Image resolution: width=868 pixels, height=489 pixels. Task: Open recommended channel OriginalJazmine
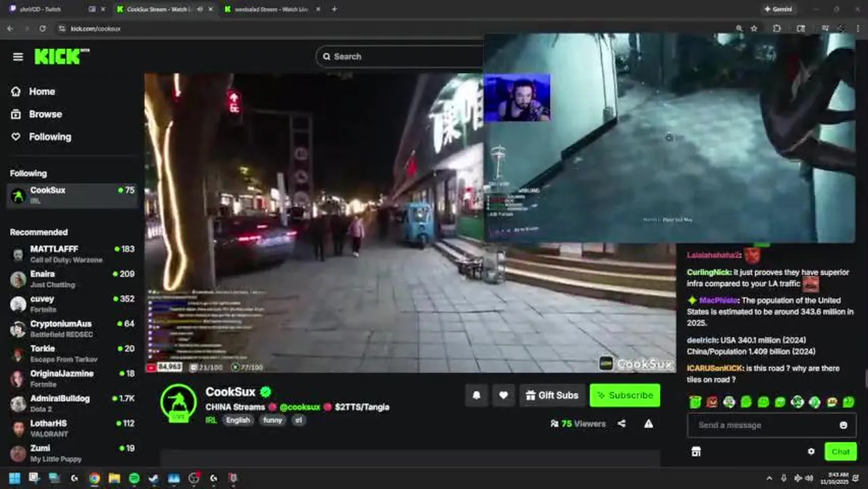[x=71, y=378]
